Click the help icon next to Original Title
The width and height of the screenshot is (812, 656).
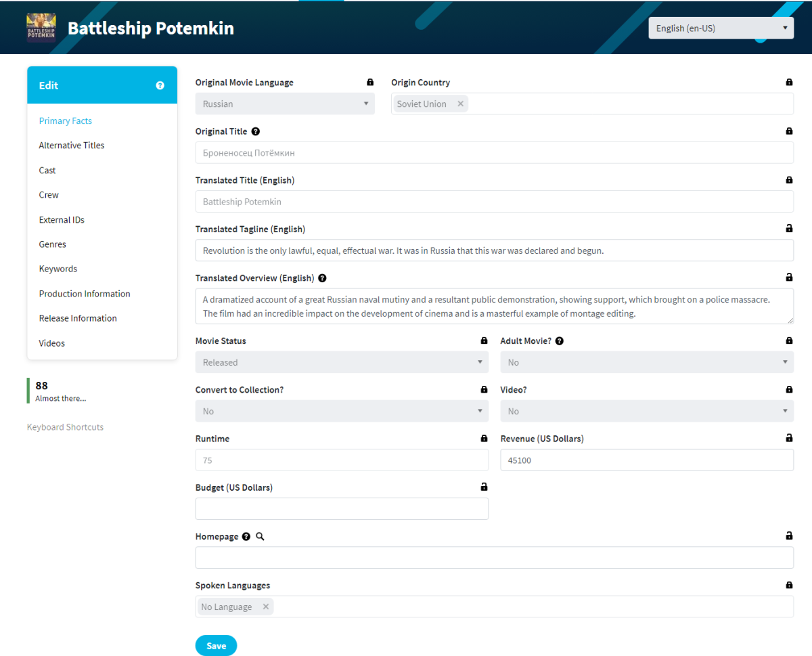tap(256, 131)
